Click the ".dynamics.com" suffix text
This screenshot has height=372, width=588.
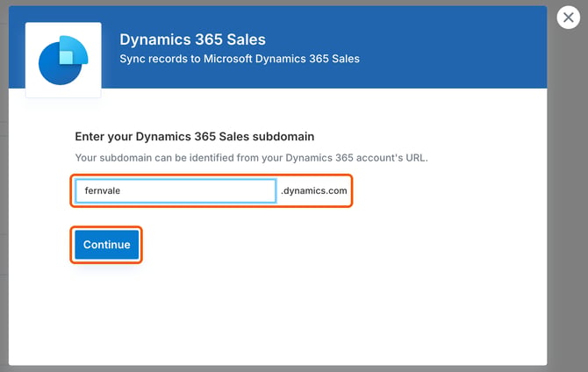click(x=314, y=190)
